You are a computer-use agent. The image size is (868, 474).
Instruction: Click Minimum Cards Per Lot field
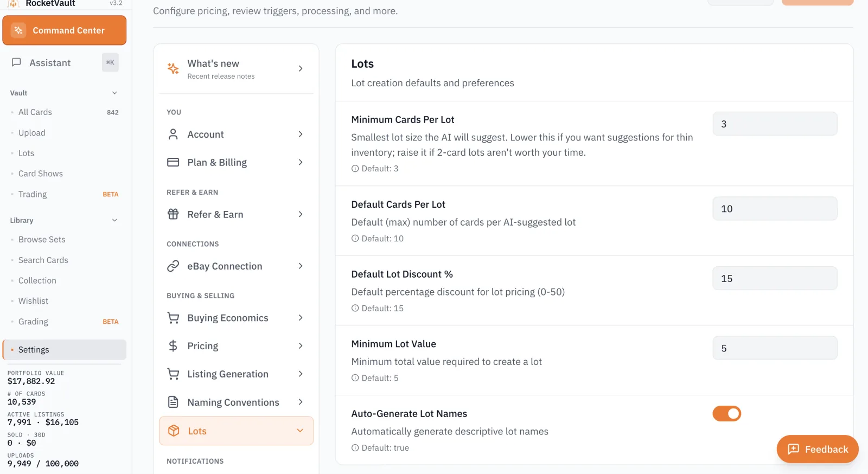pos(775,124)
